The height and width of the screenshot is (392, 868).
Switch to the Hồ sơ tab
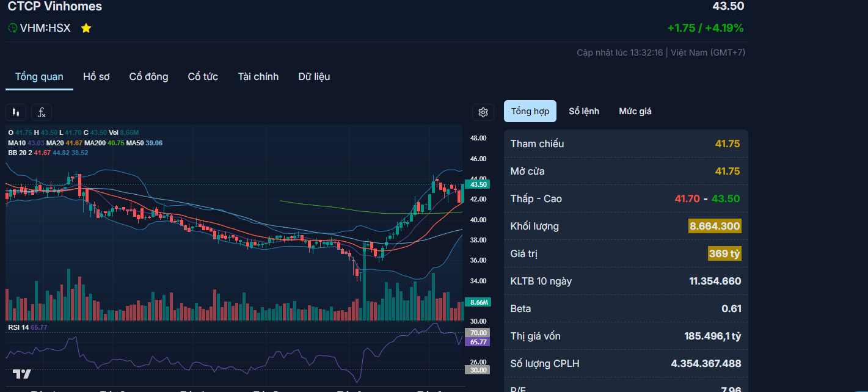point(96,76)
